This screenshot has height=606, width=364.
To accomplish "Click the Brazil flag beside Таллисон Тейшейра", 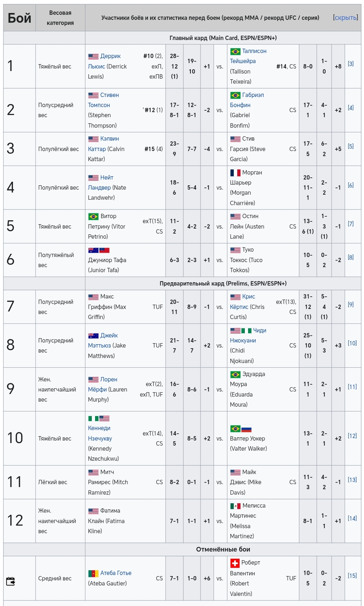I will (x=235, y=52).
